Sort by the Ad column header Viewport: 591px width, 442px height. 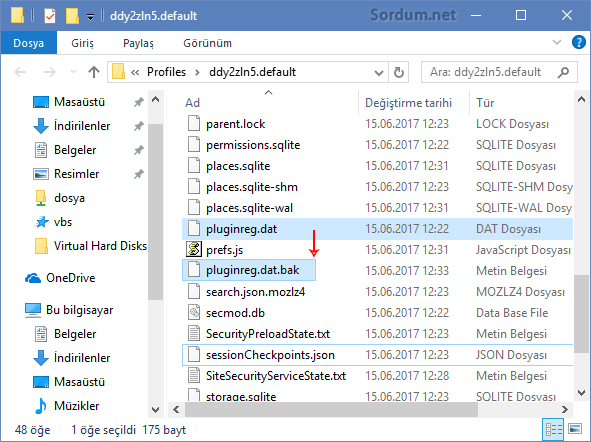point(193,103)
